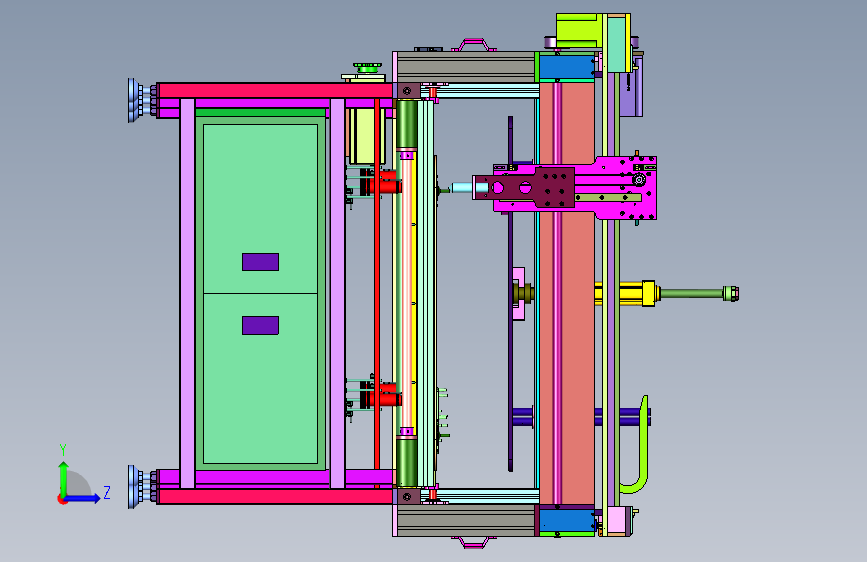867x562 pixels.
Task: Click the red origin ball of the triad
Action: (62, 499)
